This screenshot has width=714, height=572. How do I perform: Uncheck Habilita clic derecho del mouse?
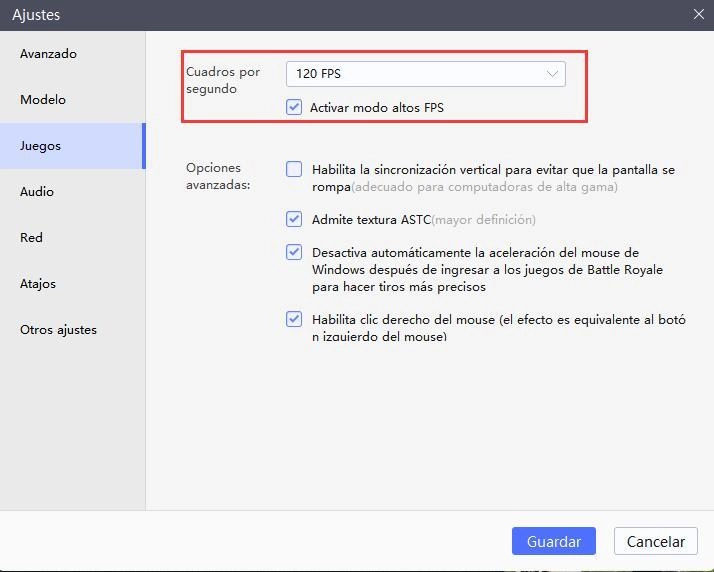tap(294, 320)
